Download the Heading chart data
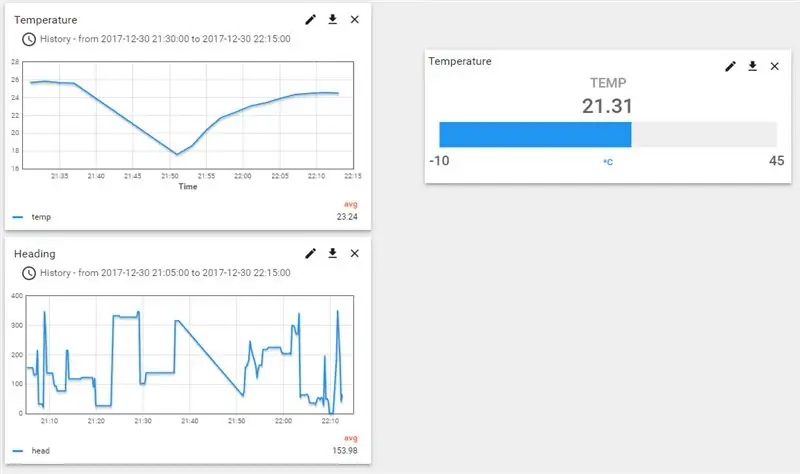 point(333,253)
